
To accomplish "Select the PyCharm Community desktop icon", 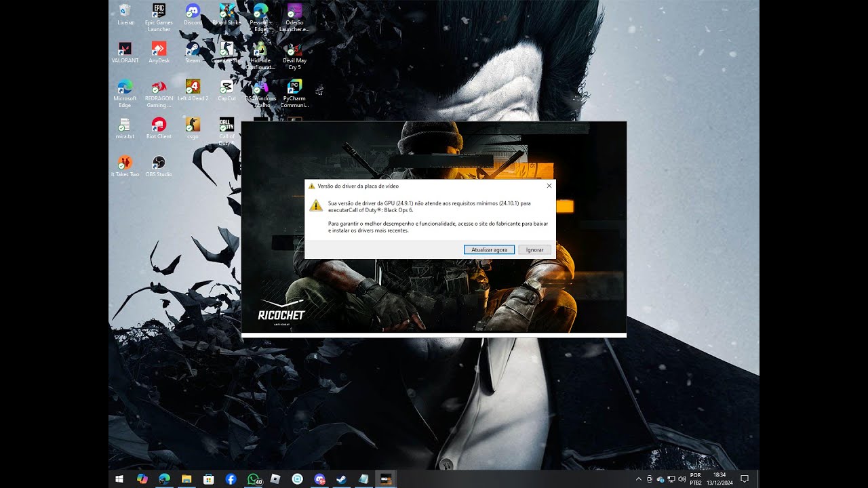I will (x=294, y=94).
